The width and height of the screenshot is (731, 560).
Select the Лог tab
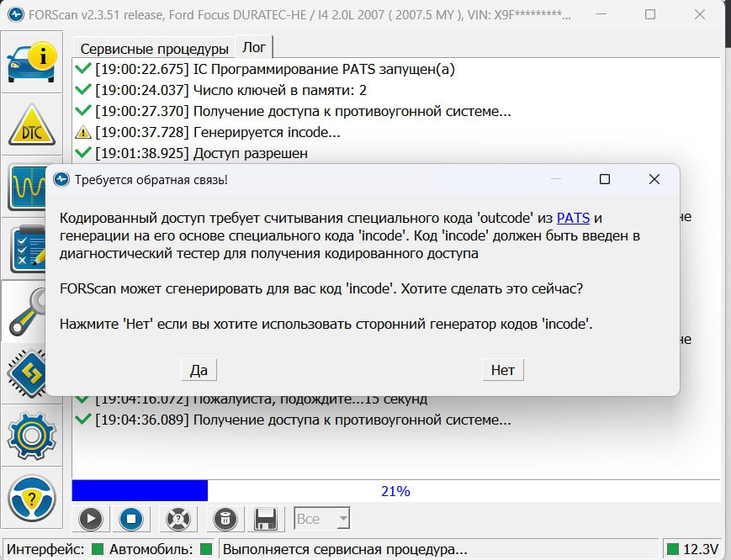pyautogui.click(x=254, y=47)
